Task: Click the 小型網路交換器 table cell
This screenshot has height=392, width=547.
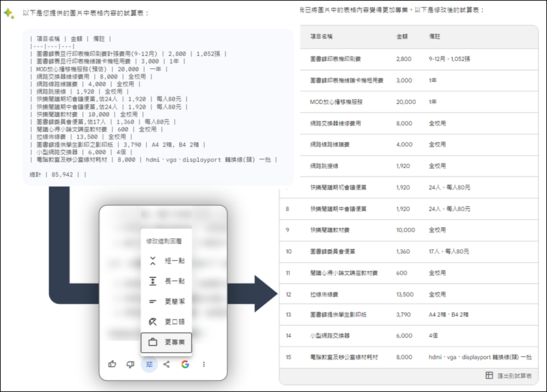Action: [x=329, y=336]
